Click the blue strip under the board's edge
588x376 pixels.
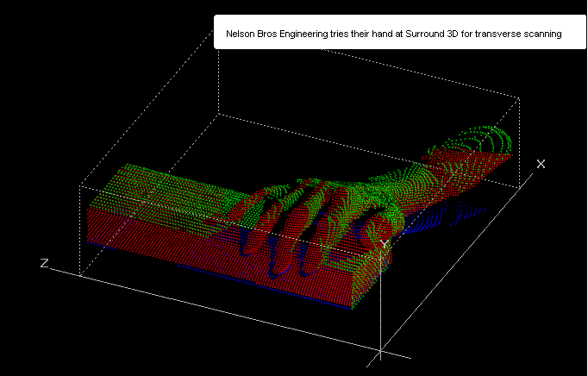(259, 285)
